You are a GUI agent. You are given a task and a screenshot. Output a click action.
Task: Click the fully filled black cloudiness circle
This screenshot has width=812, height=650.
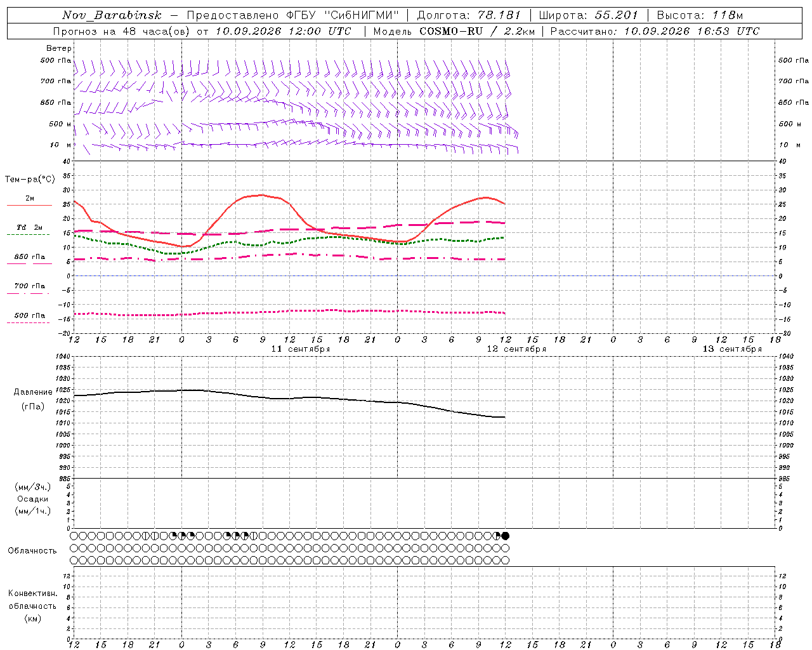coord(506,536)
